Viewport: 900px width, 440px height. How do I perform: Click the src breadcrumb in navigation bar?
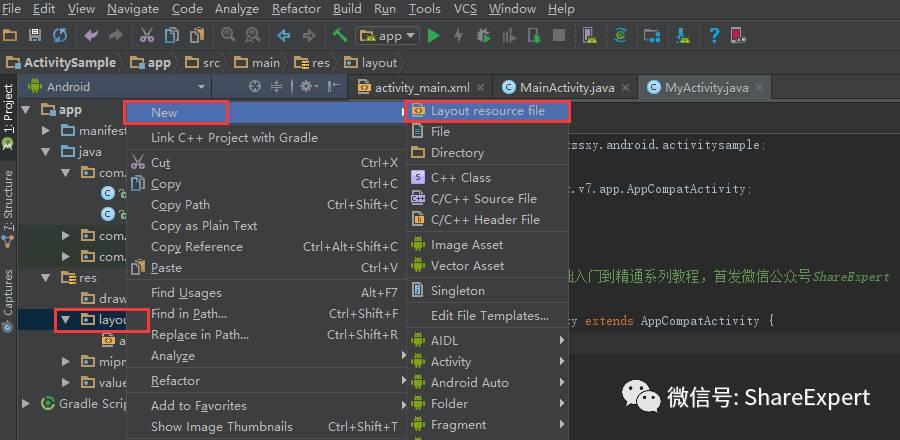click(204, 63)
